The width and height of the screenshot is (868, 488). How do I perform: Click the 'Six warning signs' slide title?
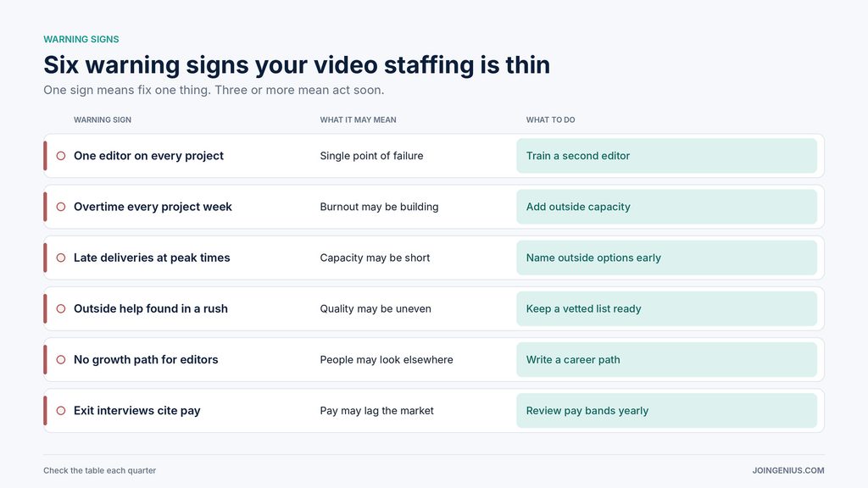point(297,64)
